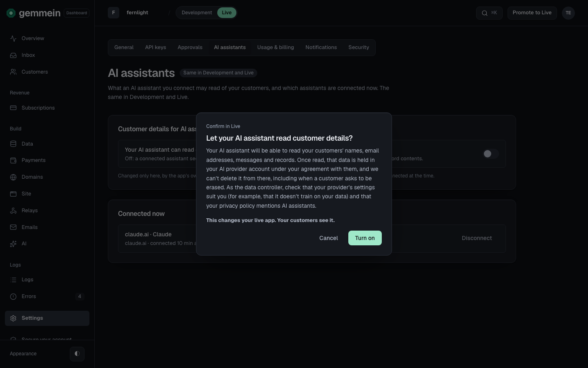
Task: Toggle customer details switch for AI assistant
Action: pyautogui.click(x=490, y=154)
